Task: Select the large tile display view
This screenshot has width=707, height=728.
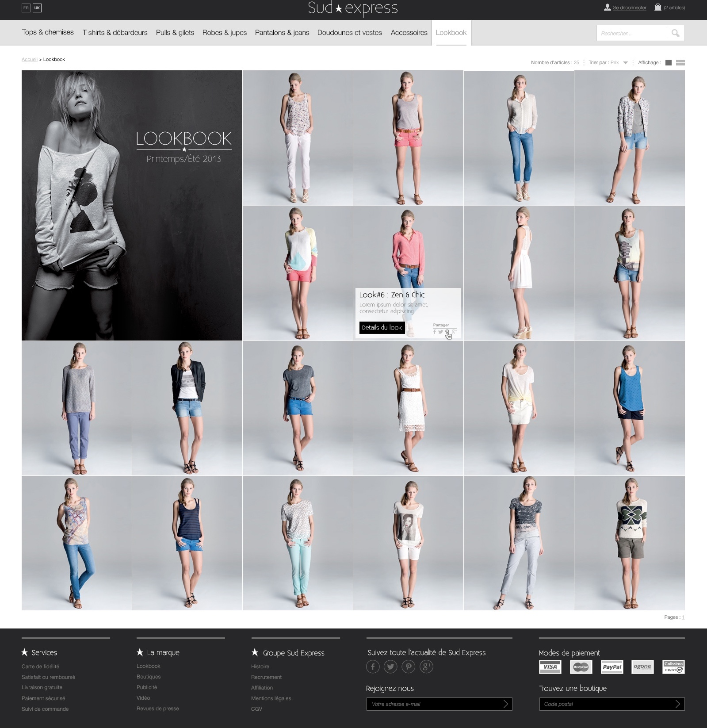Action: (x=669, y=63)
